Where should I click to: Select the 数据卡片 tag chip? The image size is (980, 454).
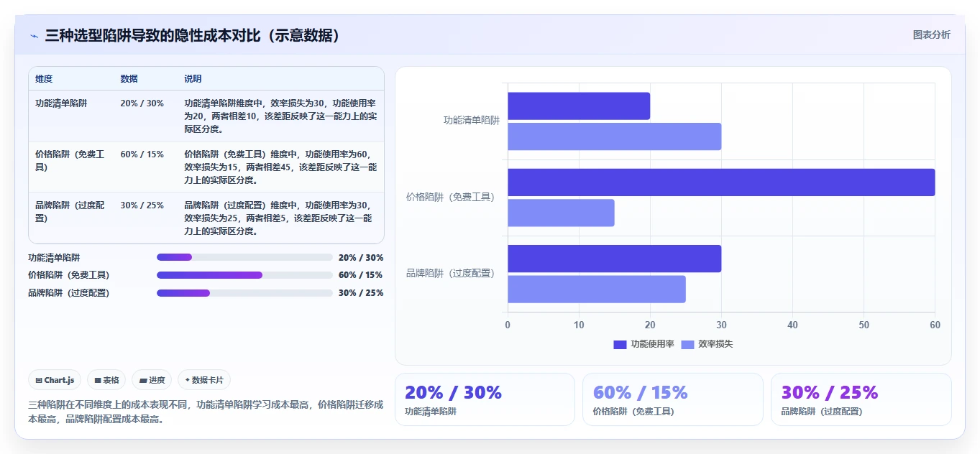point(204,380)
